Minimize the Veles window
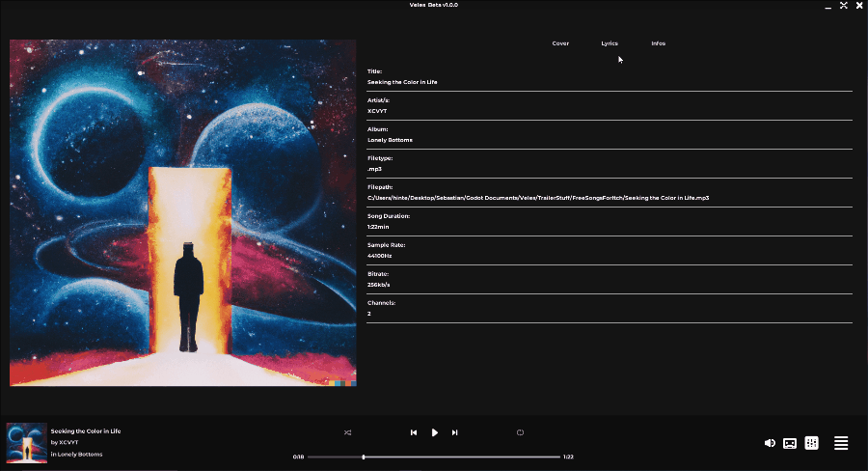 coord(828,6)
